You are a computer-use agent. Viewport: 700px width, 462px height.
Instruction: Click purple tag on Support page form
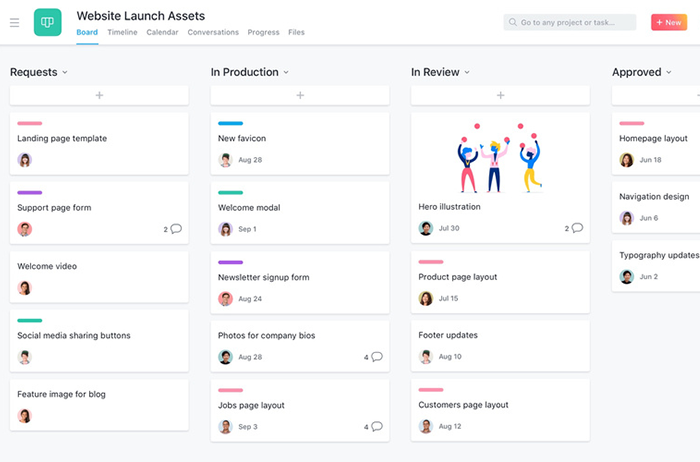tap(29, 193)
